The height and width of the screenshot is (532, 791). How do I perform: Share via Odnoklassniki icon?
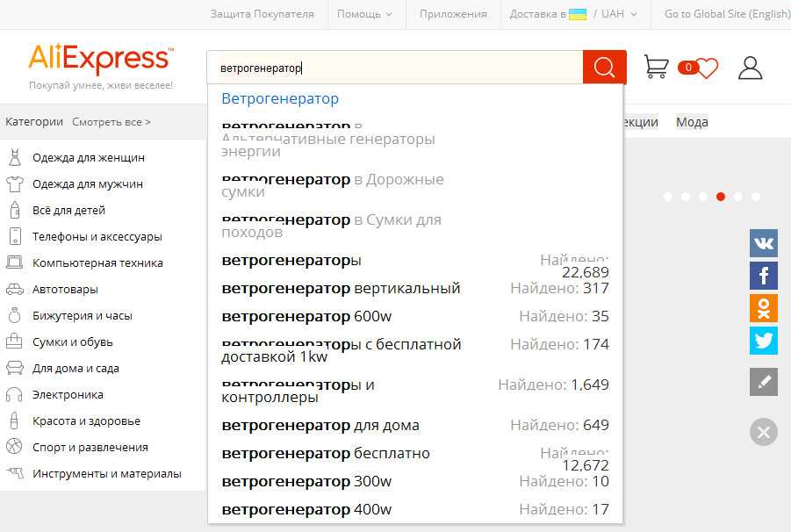click(764, 308)
